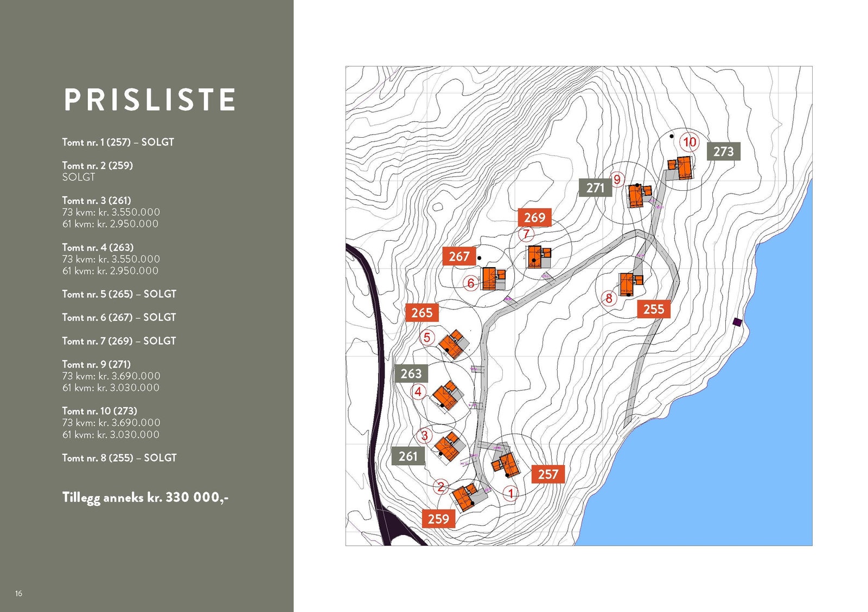Click the grey 261 map label
Viewport: 868px width, 612px height.
tap(408, 456)
